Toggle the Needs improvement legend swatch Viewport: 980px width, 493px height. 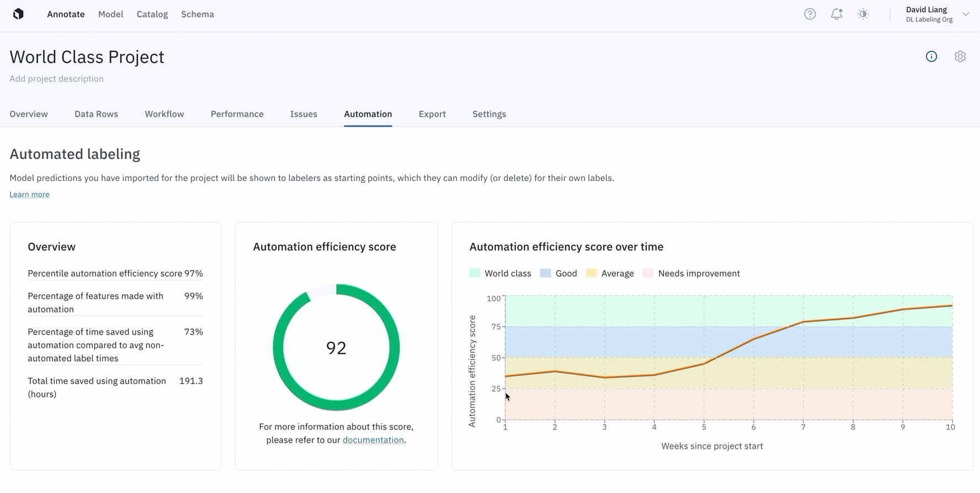point(648,273)
